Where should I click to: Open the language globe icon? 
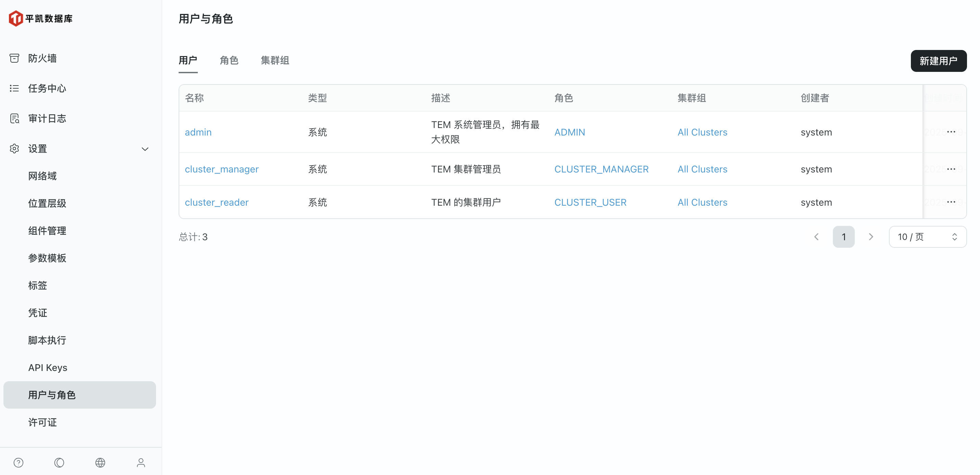[x=100, y=462]
